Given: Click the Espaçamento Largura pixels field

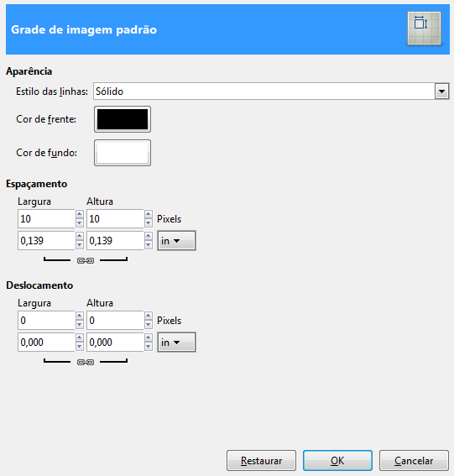Looking at the screenshot, I should [x=46, y=218].
